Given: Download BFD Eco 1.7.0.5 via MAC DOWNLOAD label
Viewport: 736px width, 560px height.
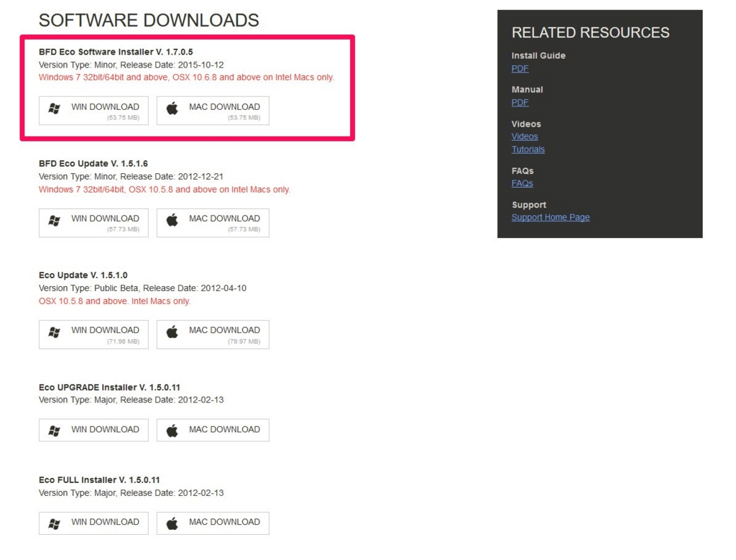Looking at the screenshot, I should tap(224, 107).
